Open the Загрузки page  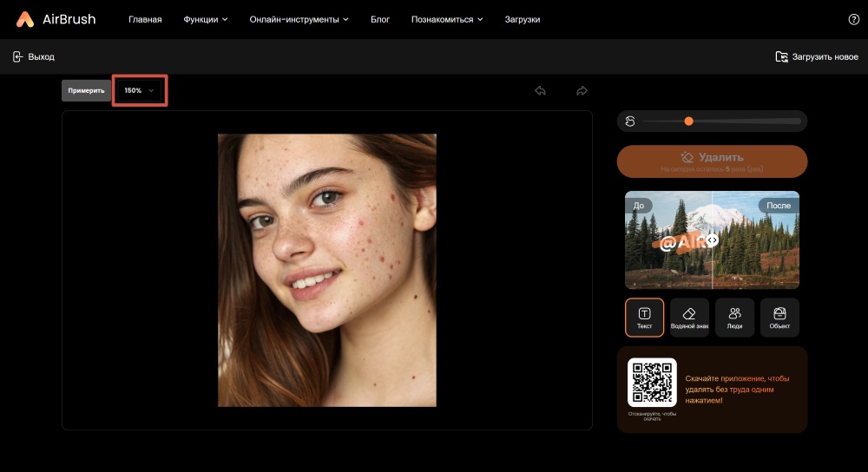(523, 19)
